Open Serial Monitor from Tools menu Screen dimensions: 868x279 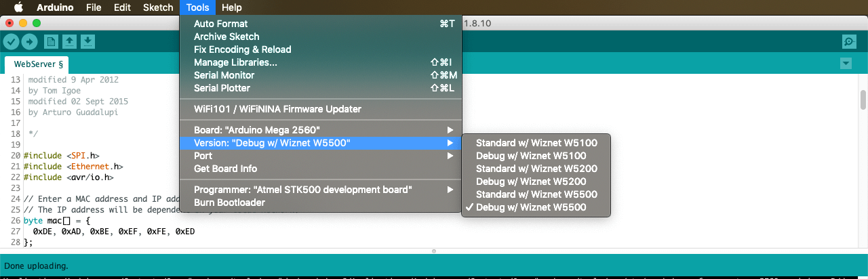pos(321,75)
